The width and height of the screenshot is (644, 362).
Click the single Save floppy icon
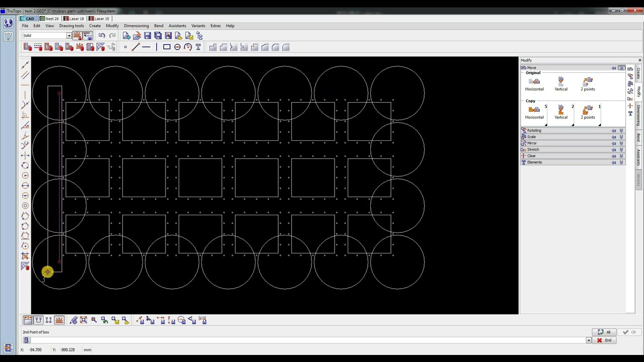tap(147, 36)
